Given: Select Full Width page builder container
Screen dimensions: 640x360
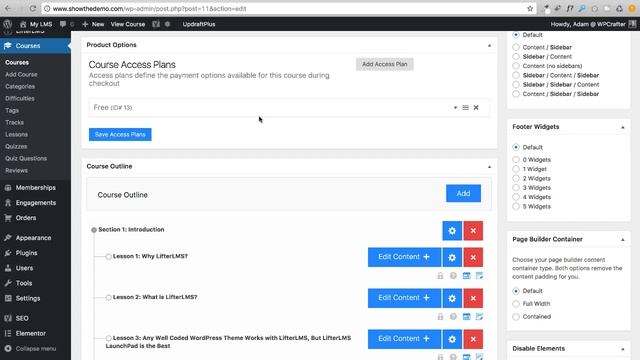Looking at the screenshot, I should coord(516,304).
